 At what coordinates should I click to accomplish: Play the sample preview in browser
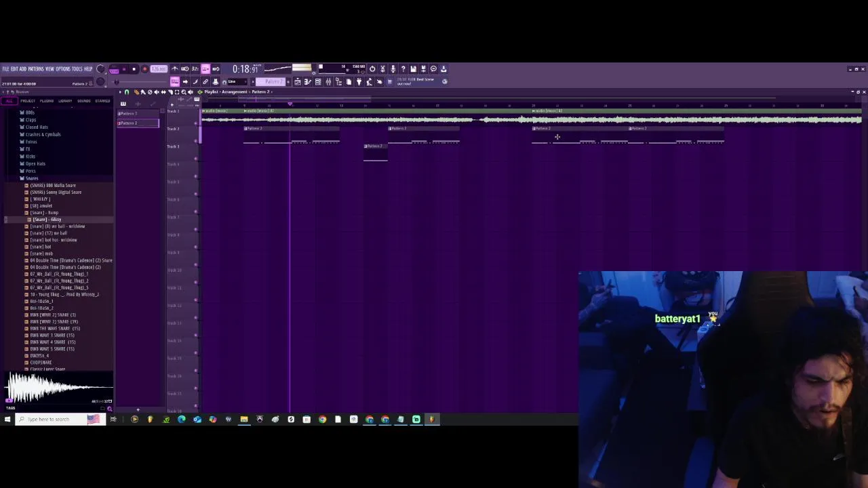pyautogui.click(x=9, y=401)
